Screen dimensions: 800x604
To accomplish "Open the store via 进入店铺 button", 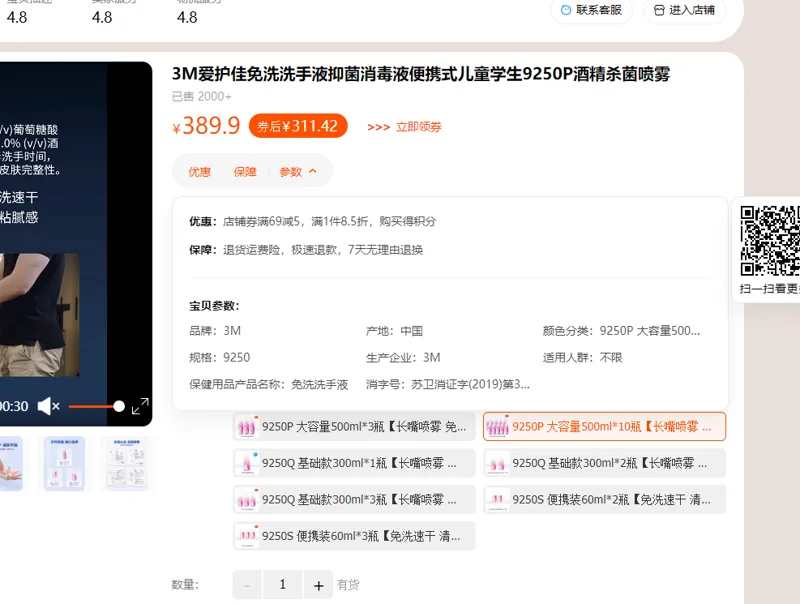I will point(684,10).
